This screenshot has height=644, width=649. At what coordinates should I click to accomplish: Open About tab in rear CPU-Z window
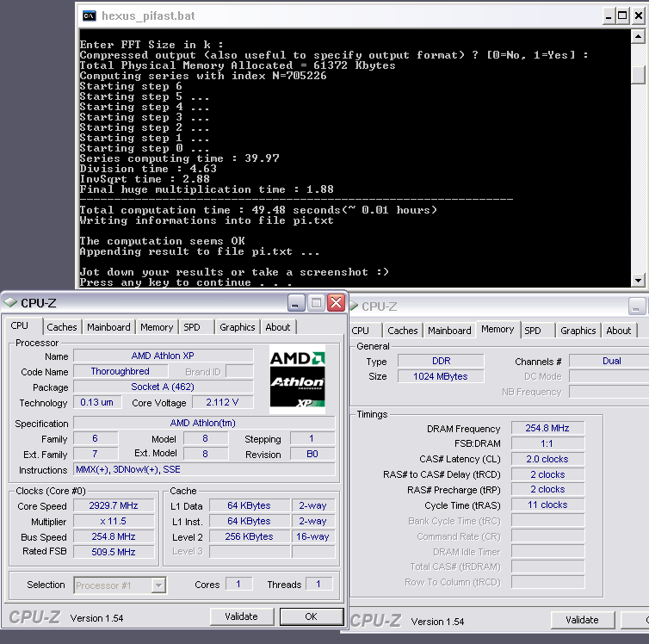(618, 331)
